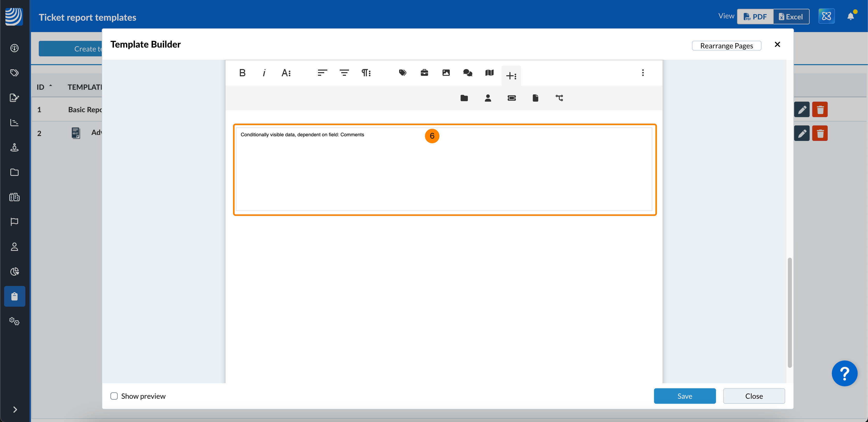Enable the Show preview checkbox

tap(114, 396)
